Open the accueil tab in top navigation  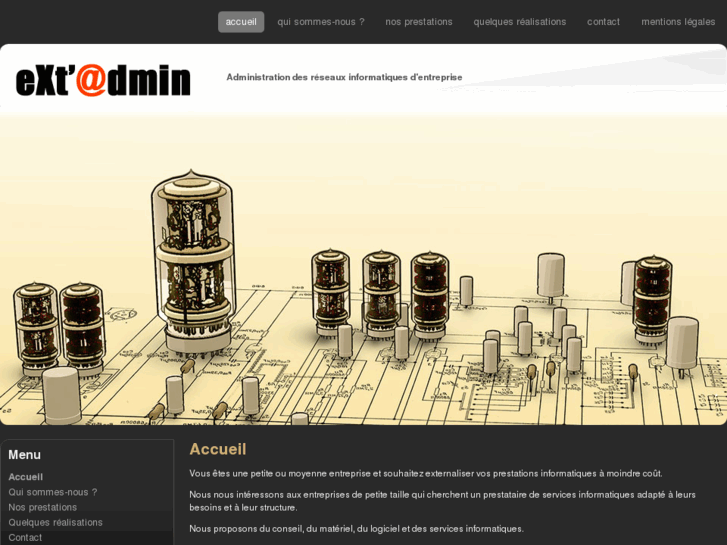[x=241, y=22]
